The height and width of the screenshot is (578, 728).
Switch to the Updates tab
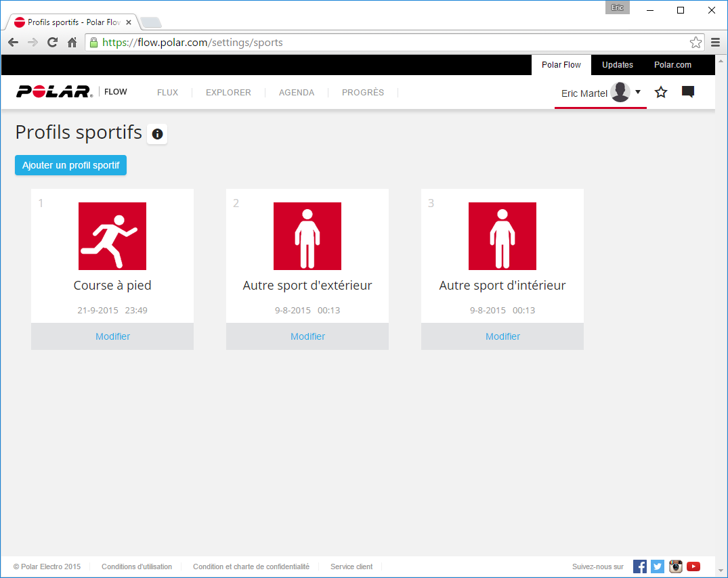[618, 65]
